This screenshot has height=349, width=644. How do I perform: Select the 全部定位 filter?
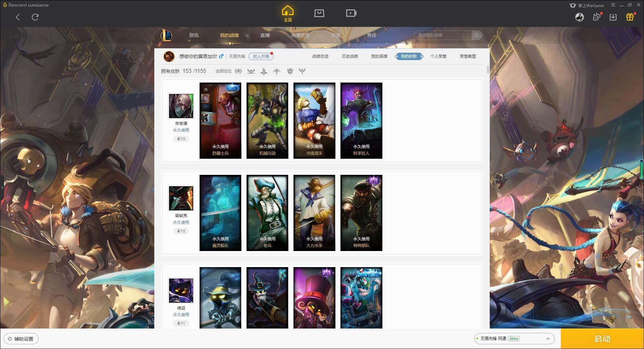(223, 71)
